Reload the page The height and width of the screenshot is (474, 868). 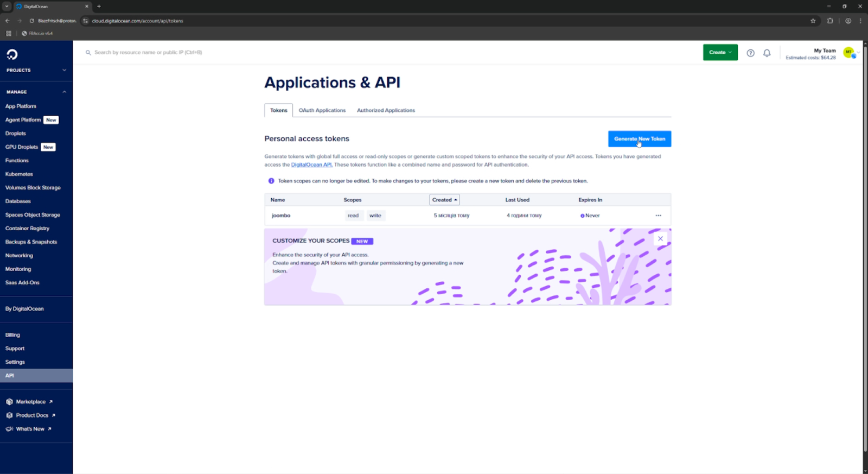(x=31, y=21)
